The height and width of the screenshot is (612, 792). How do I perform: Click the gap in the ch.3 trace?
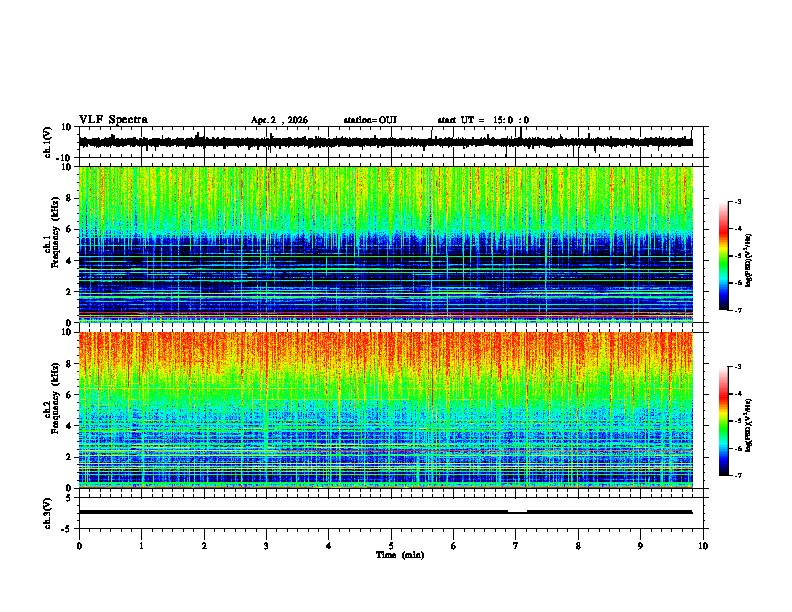coord(517,512)
